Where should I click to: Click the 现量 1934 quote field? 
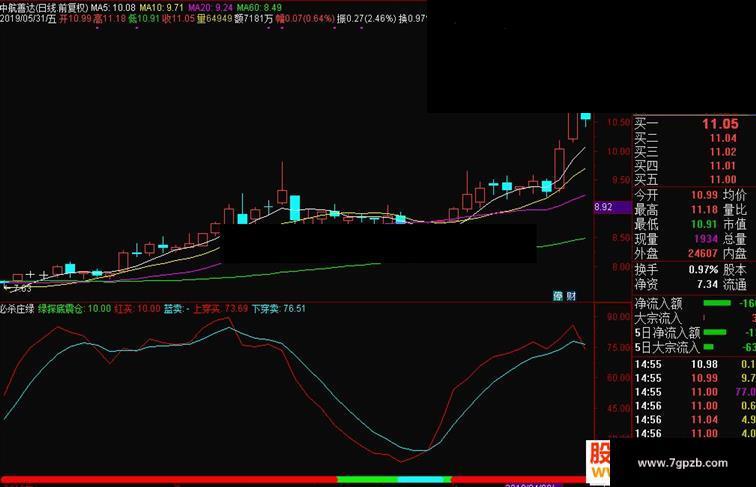(676, 239)
